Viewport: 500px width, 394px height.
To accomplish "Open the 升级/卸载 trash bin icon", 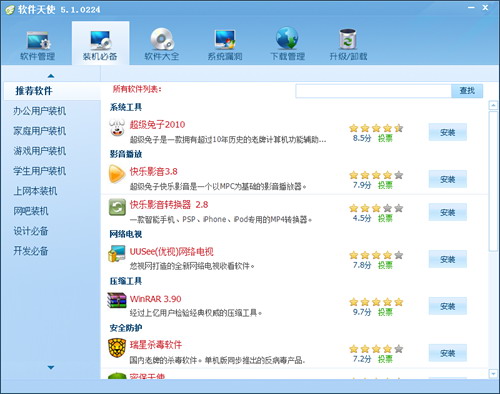I will [348, 39].
